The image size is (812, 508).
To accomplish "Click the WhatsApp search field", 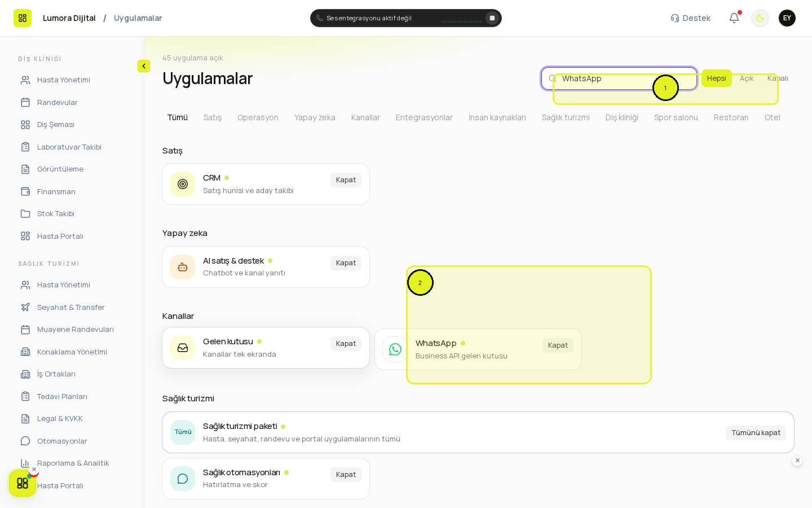I will tap(619, 78).
